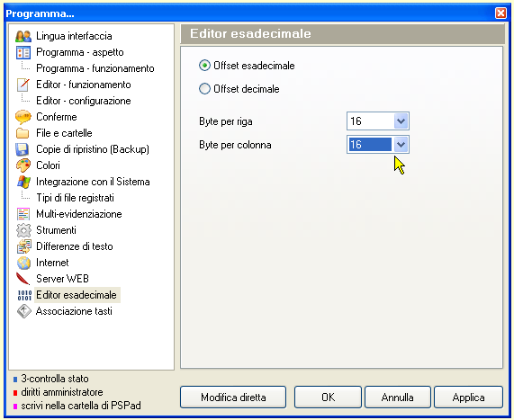Apply settings with the Applica button
This screenshot has width=514, height=420.
pos(468,398)
